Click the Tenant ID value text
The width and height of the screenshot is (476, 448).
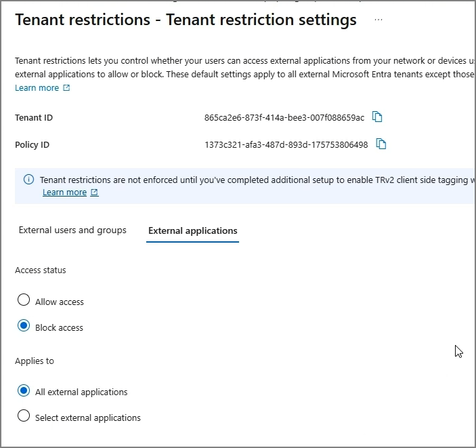click(284, 118)
